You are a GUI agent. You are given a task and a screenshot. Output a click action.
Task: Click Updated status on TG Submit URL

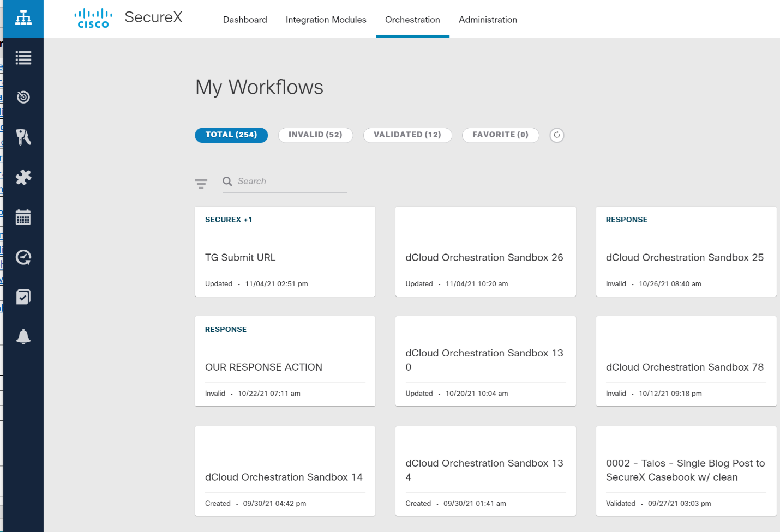[219, 284]
